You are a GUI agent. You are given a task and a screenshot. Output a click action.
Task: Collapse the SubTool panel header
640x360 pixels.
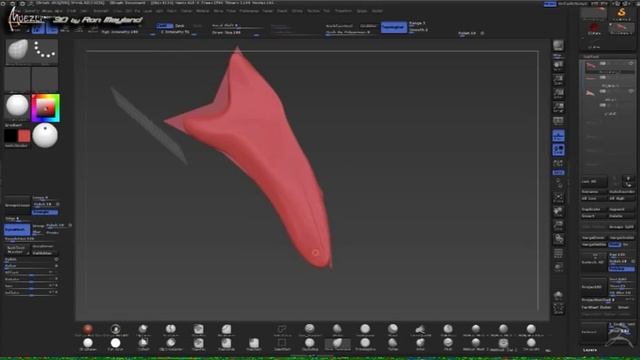[591, 57]
